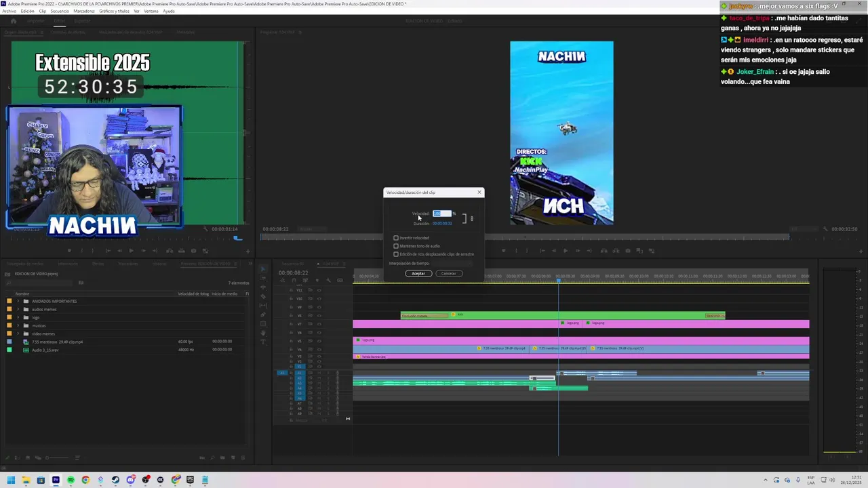Screen dimensions: 868x488
Task: Open the Secuencia menu
Action: point(60,11)
